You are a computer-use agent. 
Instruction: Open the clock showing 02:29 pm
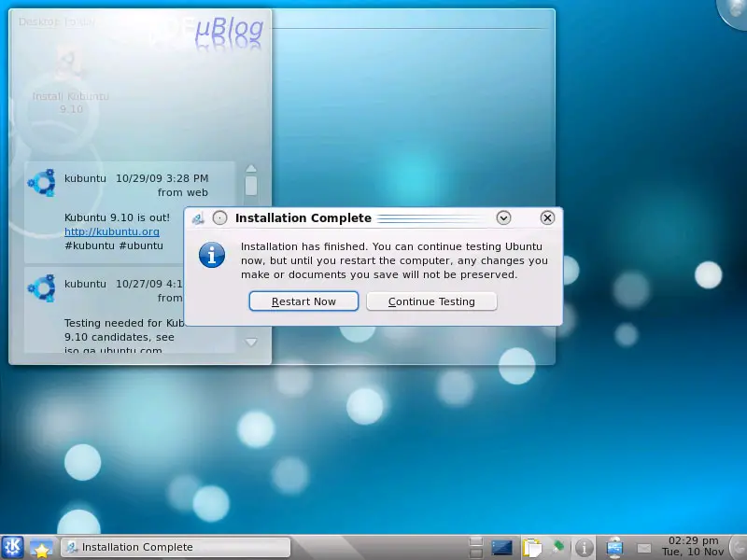click(693, 546)
